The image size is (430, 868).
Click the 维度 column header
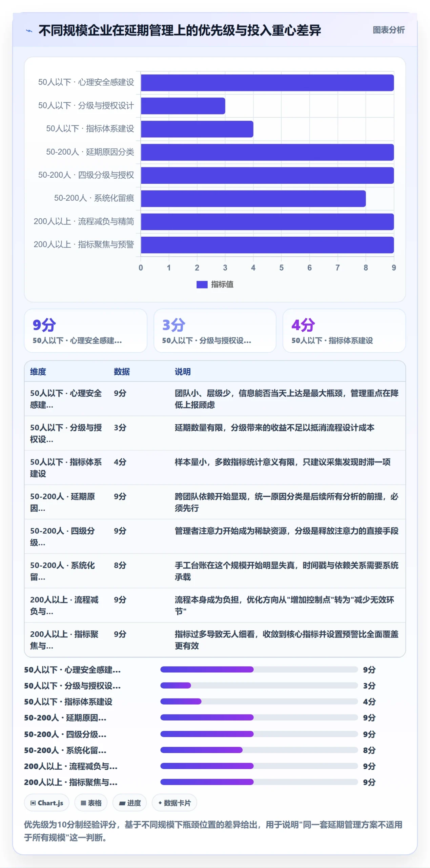[38, 372]
